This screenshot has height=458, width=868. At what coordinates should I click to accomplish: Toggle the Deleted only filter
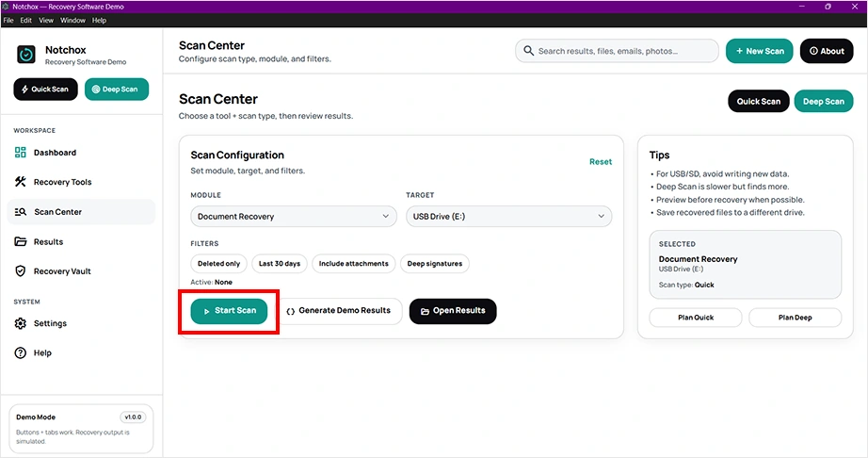(x=218, y=264)
